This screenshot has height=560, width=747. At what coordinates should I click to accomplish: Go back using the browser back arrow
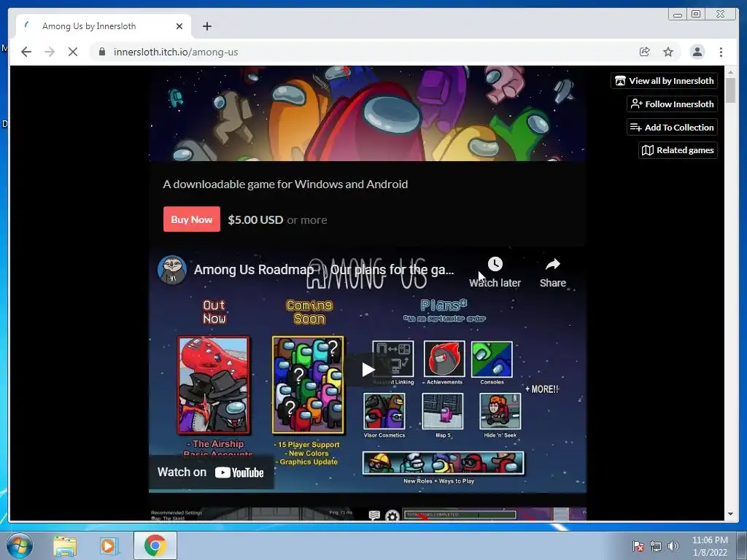pos(26,52)
